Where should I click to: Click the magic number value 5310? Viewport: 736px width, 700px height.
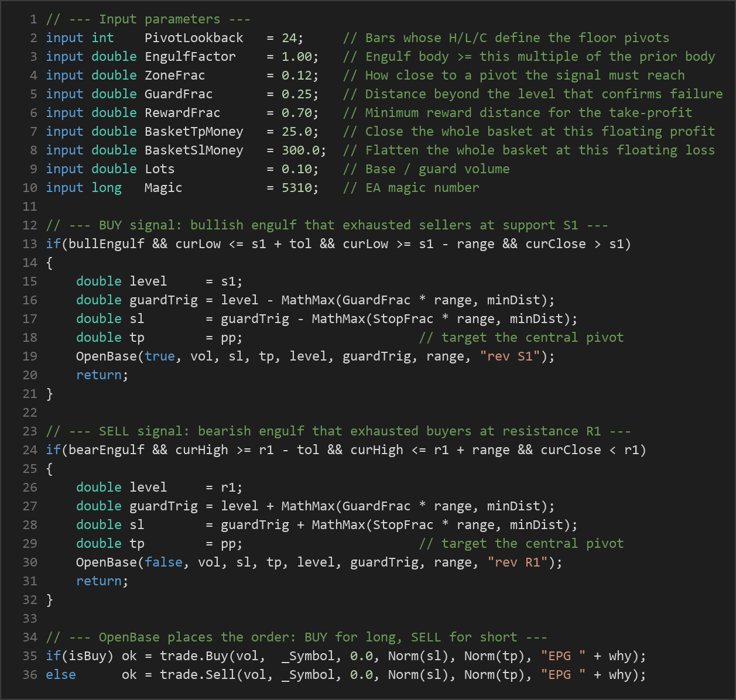[x=297, y=187]
